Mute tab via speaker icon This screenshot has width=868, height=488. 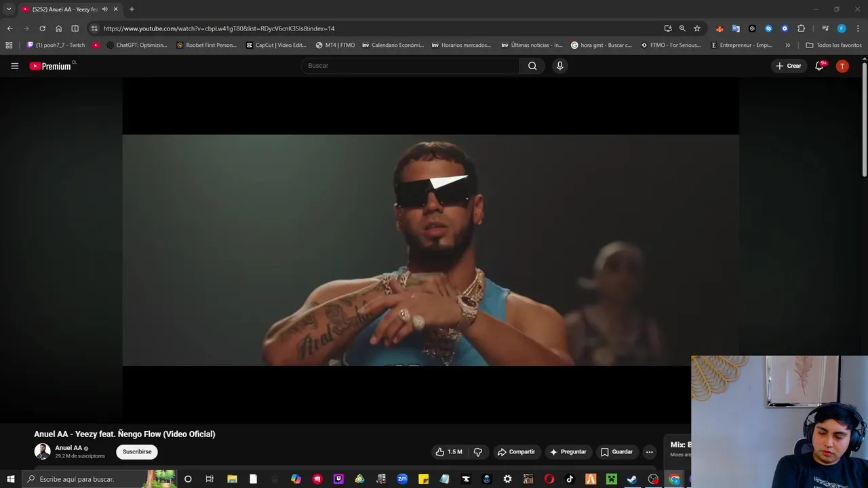pos(104,9)
